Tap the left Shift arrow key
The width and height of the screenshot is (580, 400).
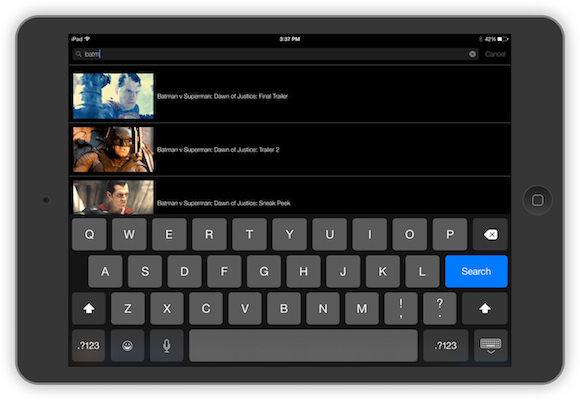(x=89, y=308)
